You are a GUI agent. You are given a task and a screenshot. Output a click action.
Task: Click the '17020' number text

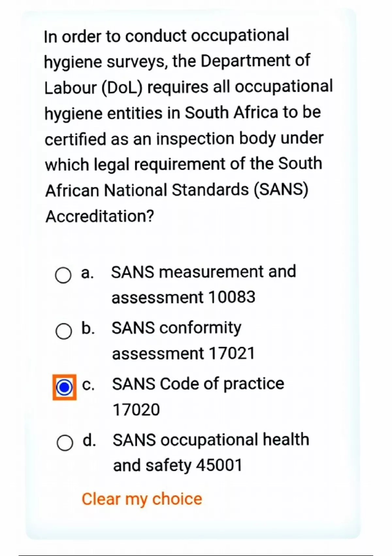coord(136,410)
